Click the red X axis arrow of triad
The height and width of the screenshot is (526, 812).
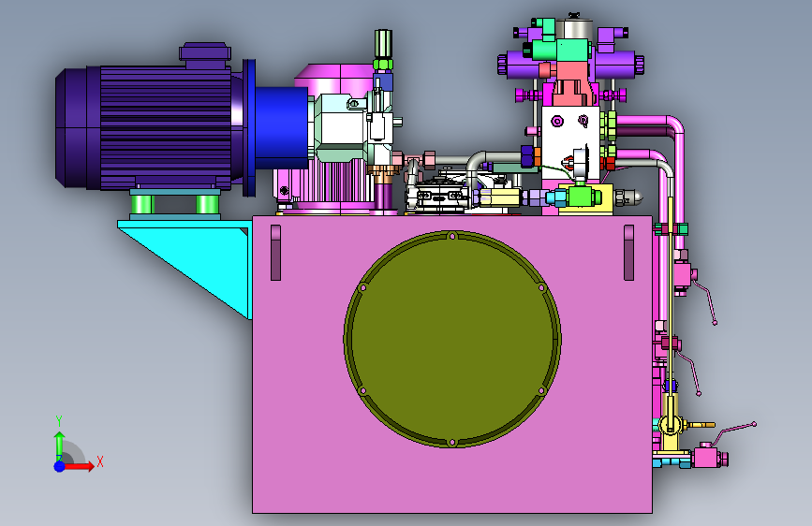click(x=79, y=466)
